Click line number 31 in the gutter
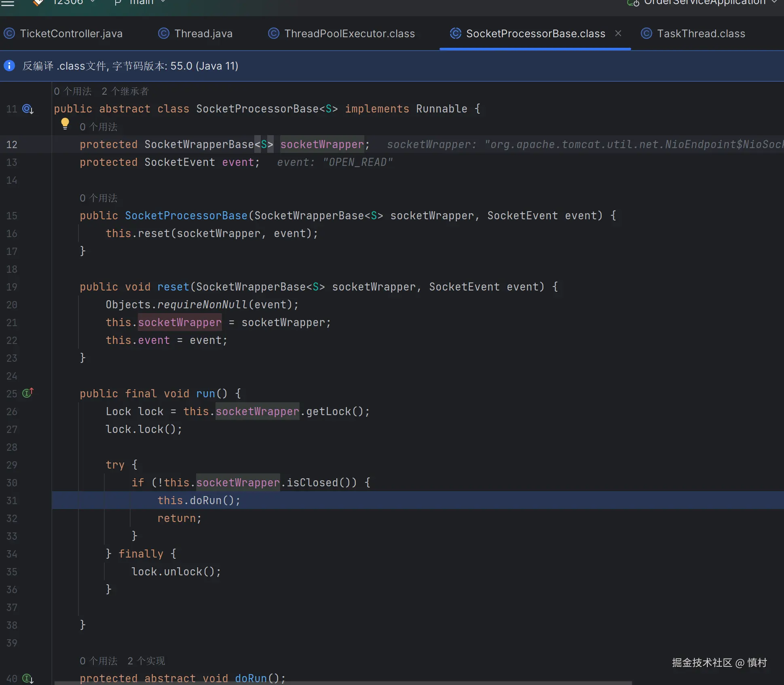 12,500
